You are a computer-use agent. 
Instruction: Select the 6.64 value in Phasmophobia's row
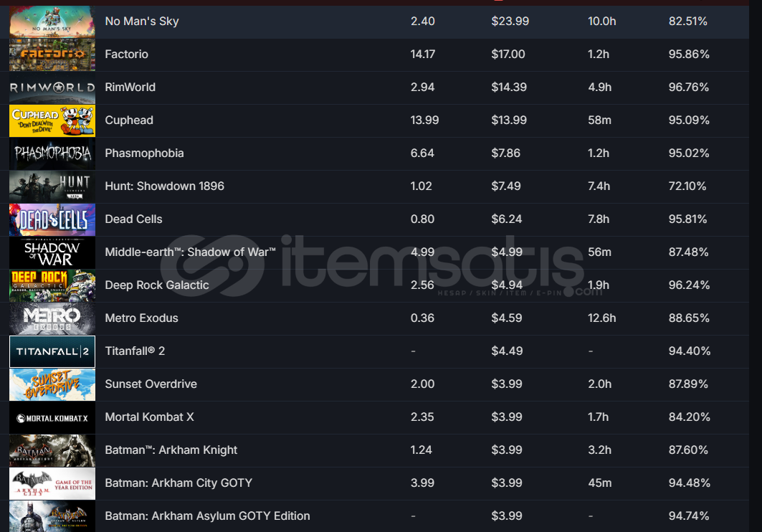pos(422,153)
